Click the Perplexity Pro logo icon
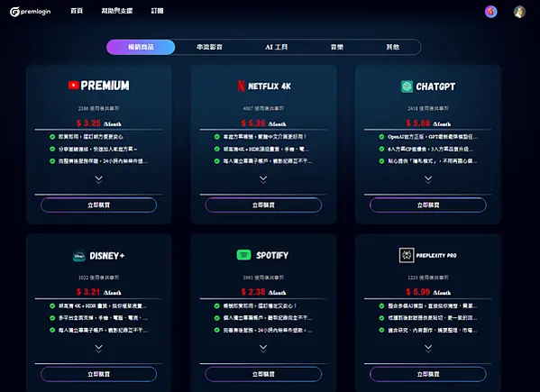Image resolution: width=540 pixels, height=392 pixels. [x=407, y=255]
